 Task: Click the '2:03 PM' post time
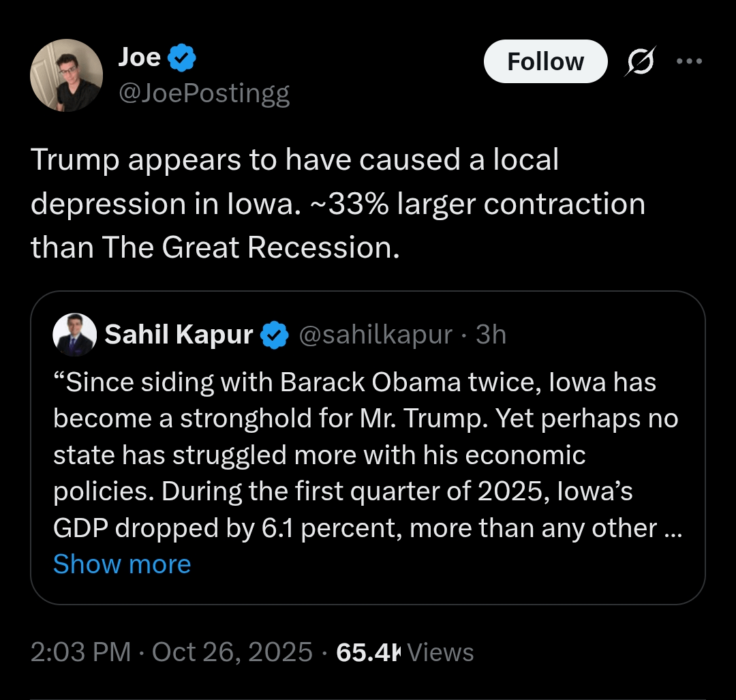[x=80, y=652]
